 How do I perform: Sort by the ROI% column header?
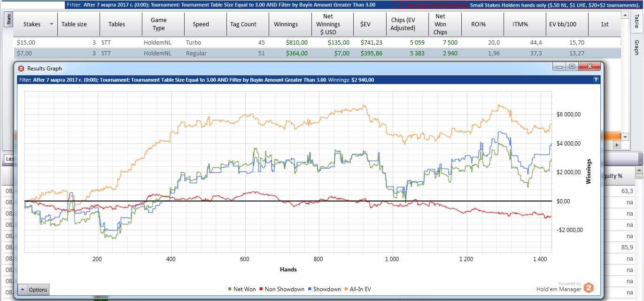[x=479, y=24]
